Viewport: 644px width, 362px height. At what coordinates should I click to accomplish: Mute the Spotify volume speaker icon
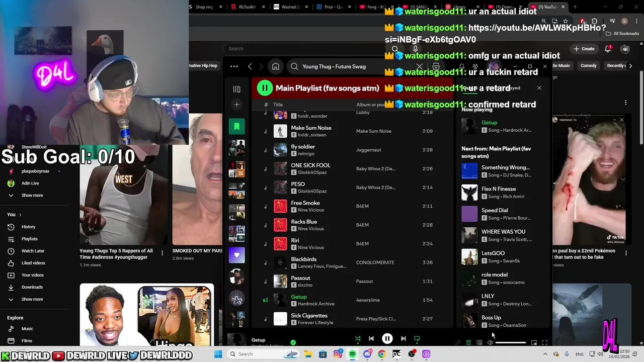(490, 343)
